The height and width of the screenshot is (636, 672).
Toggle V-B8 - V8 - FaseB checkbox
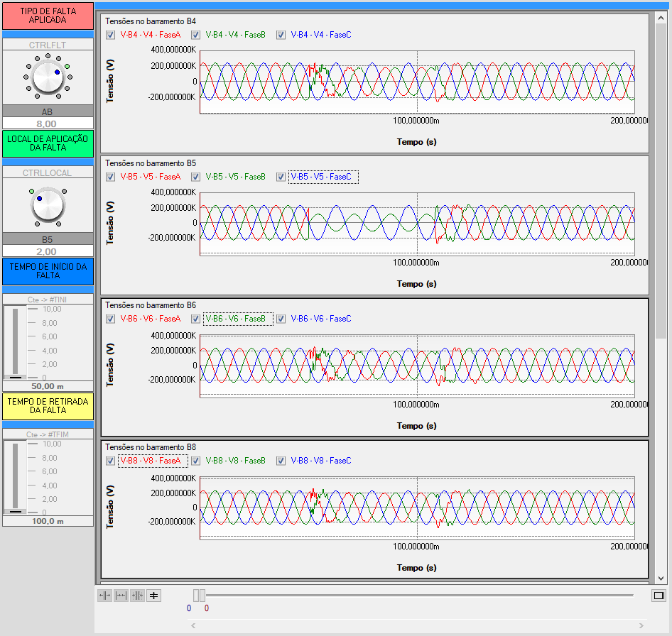(196, 461)
